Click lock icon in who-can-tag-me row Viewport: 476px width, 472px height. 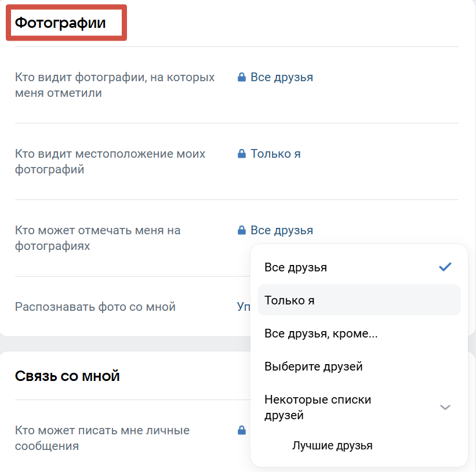coord(242,231)
